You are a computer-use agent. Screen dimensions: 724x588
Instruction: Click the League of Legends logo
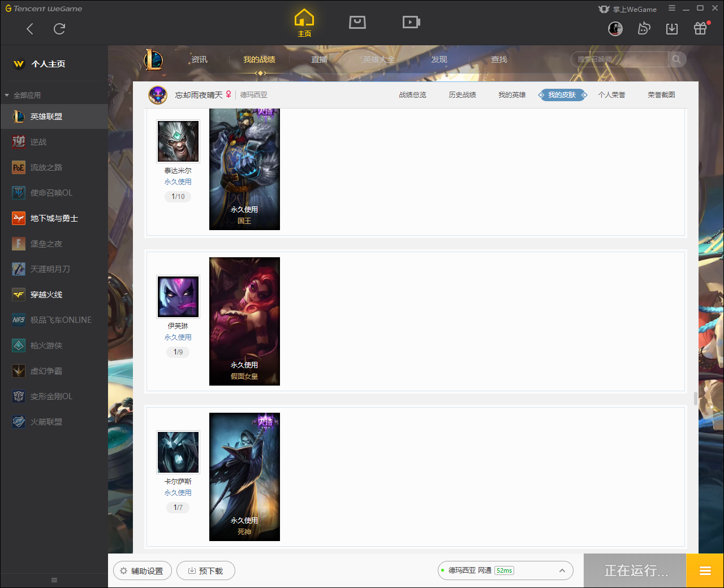pyautogui.click(x=153, y=59)
